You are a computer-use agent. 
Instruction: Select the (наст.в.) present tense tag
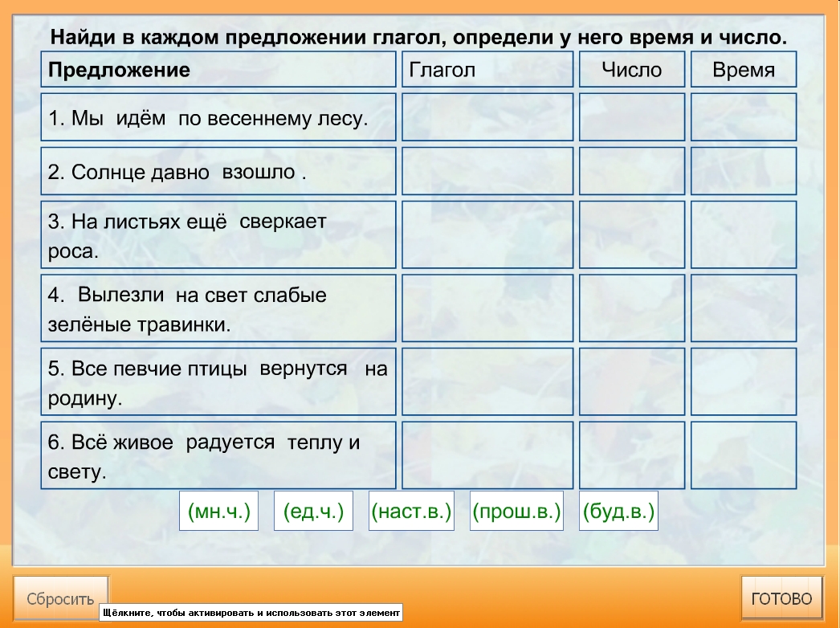411,511
